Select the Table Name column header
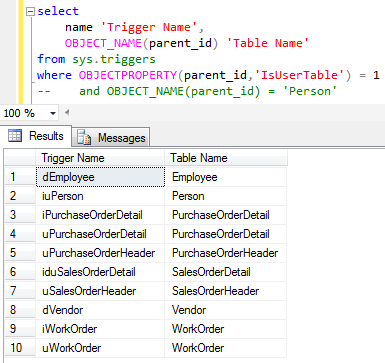The width and height of the screenshot is (385, 363). (226, 158)
